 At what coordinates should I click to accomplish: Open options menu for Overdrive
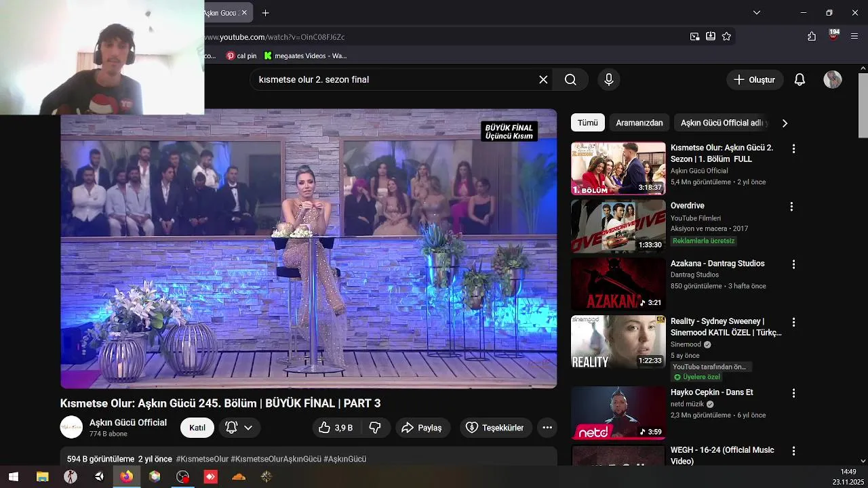(x=791, y=206)
